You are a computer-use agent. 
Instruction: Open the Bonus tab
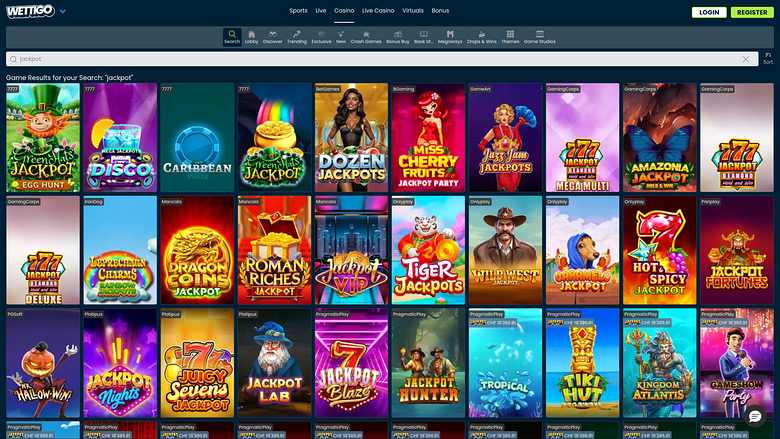440,10
